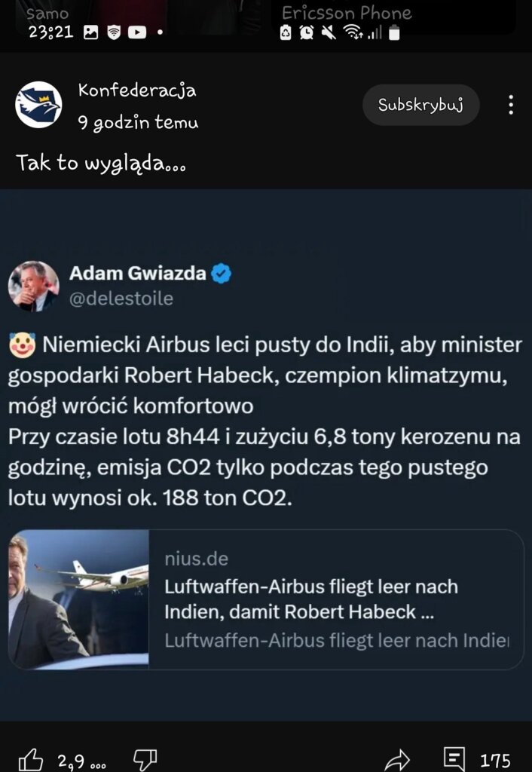This screenshot has height=772, width=532.
Task: Tap the Konfederacja channel avatar
Action: click(x=38, y=105)
